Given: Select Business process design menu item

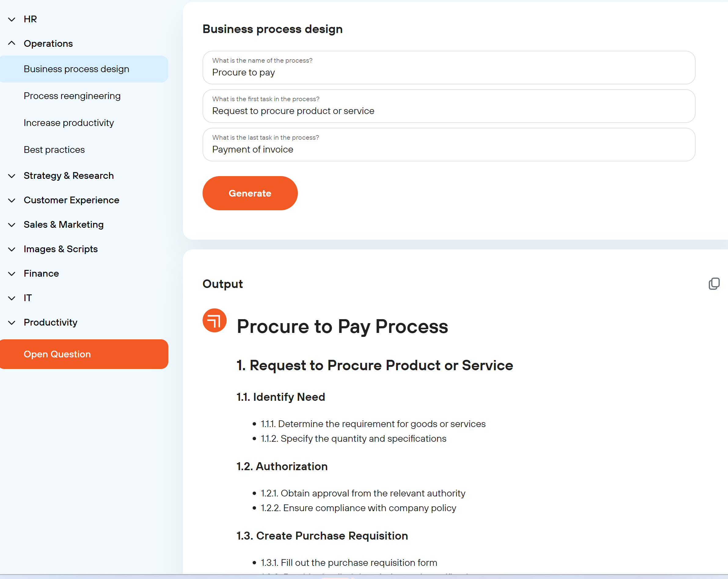Looking at the screenshot, I should point(76,69).
